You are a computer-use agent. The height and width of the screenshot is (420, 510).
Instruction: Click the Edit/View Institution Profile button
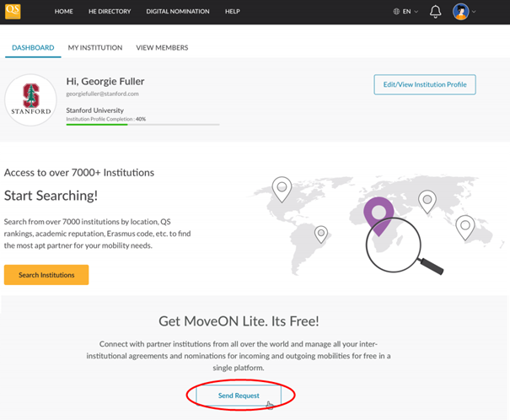tap(425, 84)
